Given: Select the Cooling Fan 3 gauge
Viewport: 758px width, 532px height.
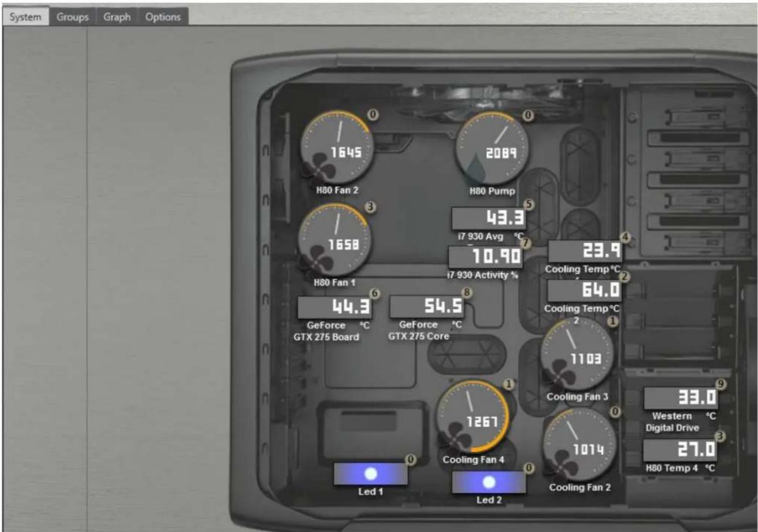Looking at the screenshot, I should click(577, 353).
